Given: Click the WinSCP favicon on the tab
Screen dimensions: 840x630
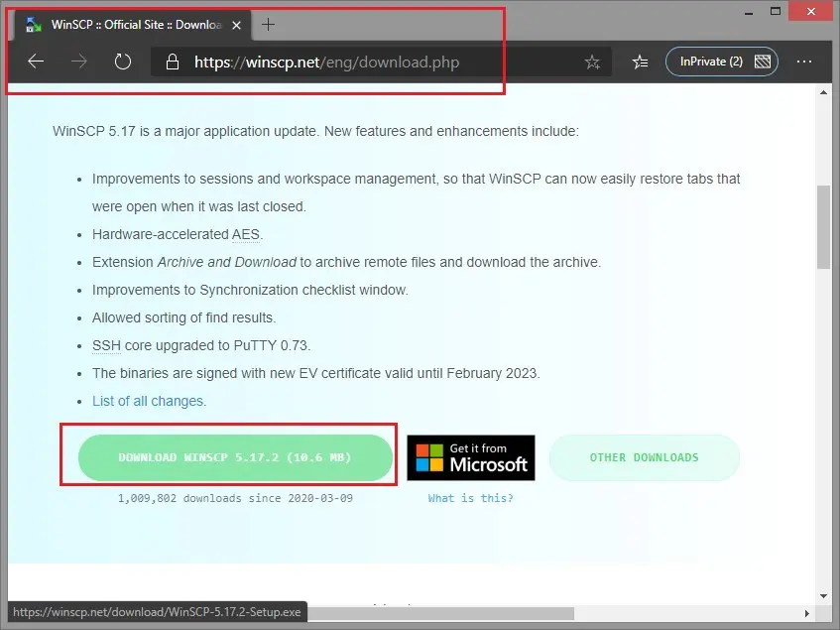Looking at the screenshot, I should [33, 25].
